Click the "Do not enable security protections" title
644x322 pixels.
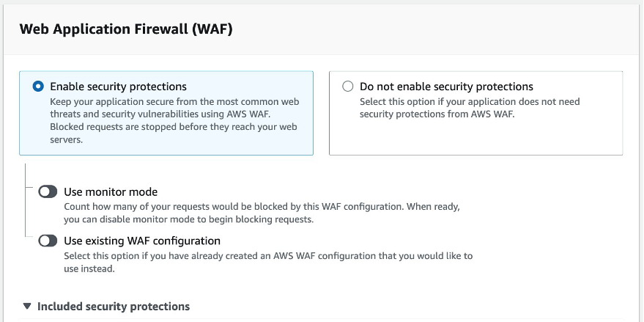tap(446, 87)
